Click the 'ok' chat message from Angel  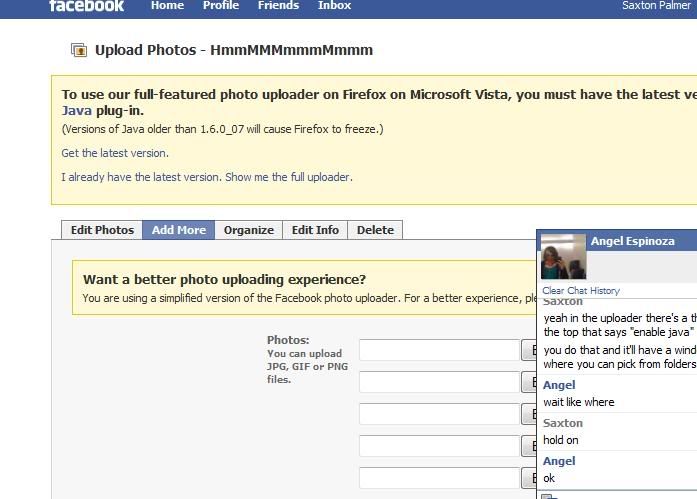pos(549,479)
